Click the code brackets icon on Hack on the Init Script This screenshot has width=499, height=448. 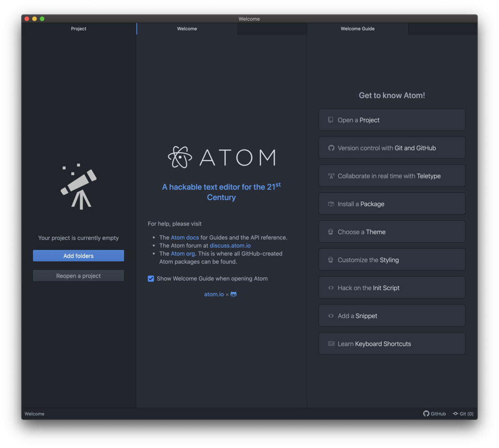tap(330, 288)
